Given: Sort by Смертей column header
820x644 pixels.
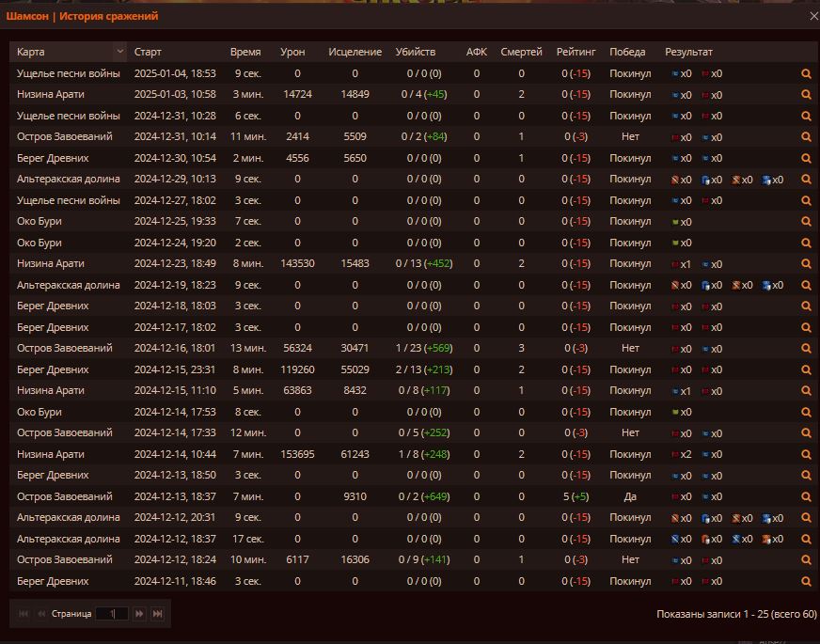Looking at the screenshot, I should click(521, 53).
